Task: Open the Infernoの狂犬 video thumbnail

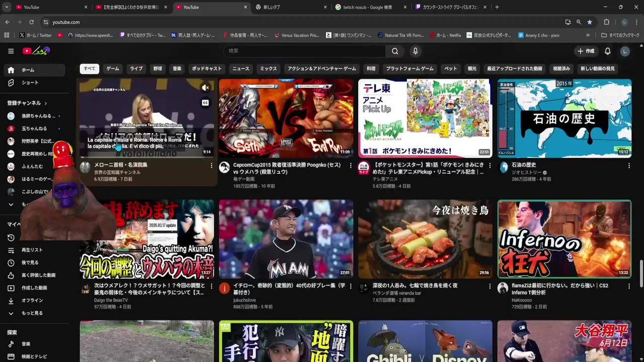Action: (x=565, y=239)
